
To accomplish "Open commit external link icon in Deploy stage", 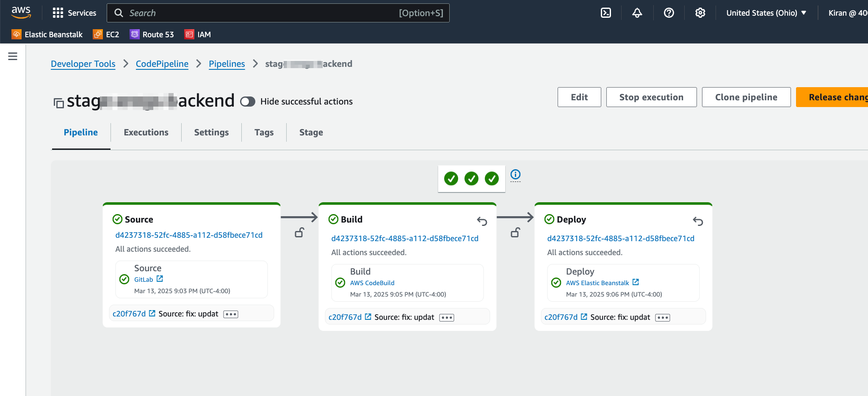I will click(584, 317).
